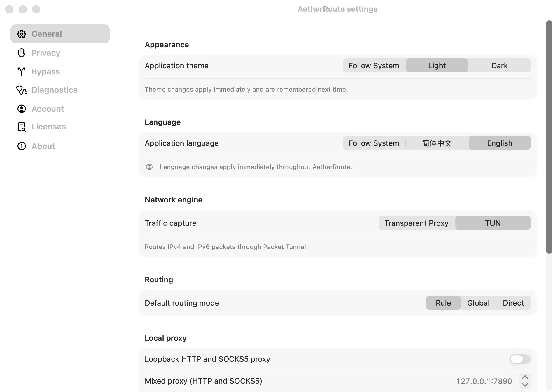The height and width of the screenshot is (392, 560).
Task: Select English as application language
Action: pos(500,143)
